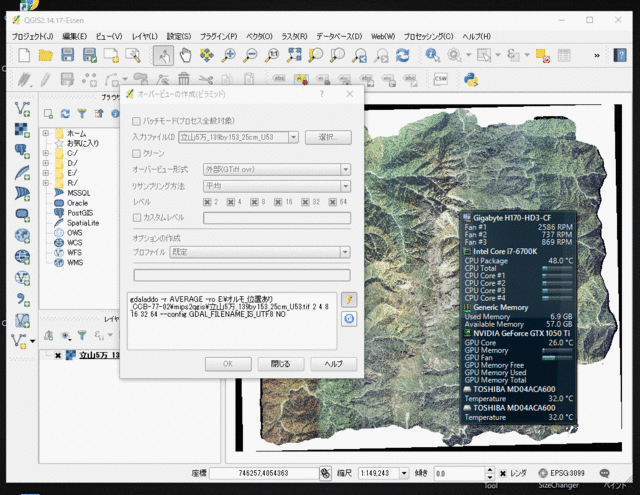
Task: Open the overview format dropdown
Action: point(345,169)
